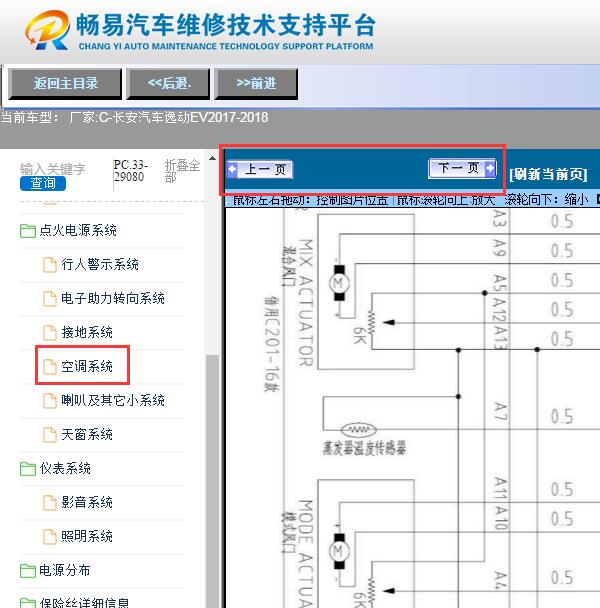Click the PC.33-29080 text
600x608 pixels.
[130, 171]
